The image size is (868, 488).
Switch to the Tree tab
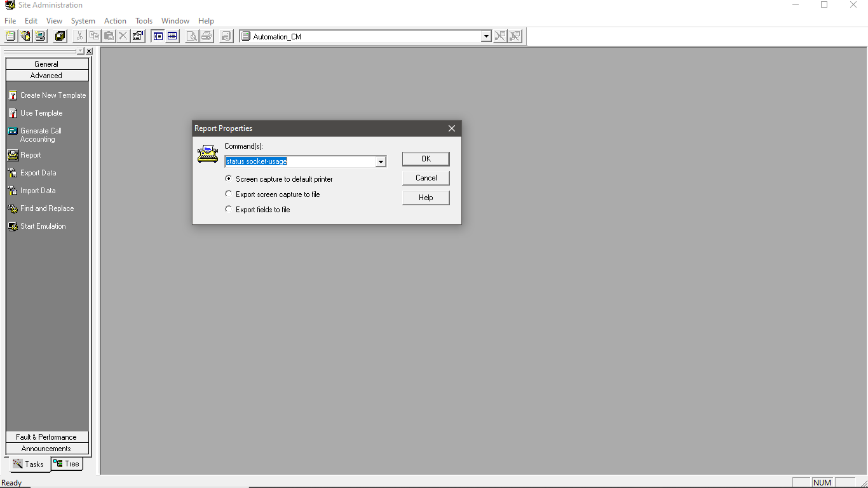[x=67, y=464]
